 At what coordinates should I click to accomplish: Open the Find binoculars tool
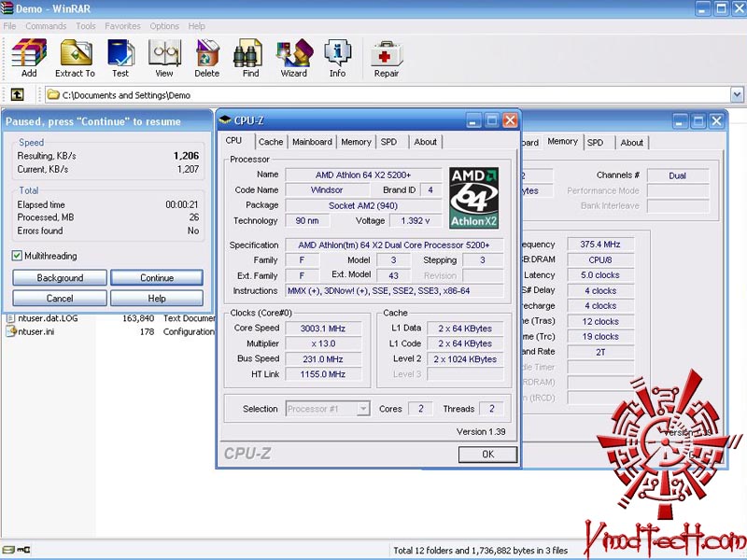tap(250, 58)
